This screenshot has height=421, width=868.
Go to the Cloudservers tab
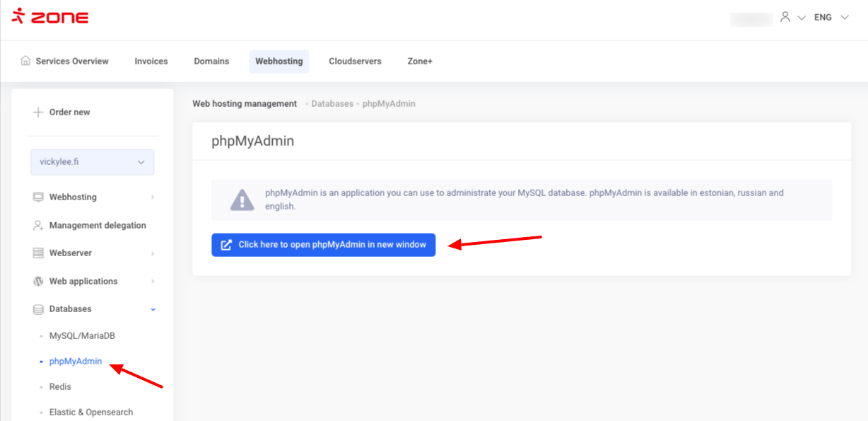point(355,62)
